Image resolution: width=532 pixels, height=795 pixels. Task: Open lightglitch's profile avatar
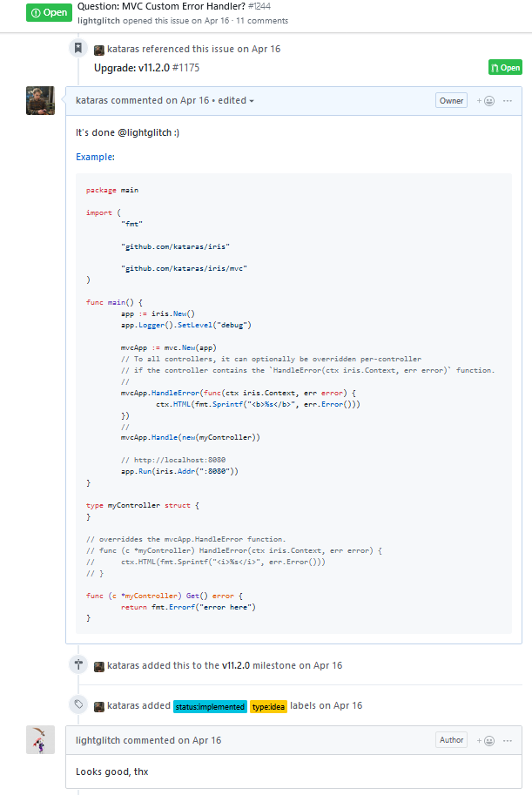[x=41, y=740]
